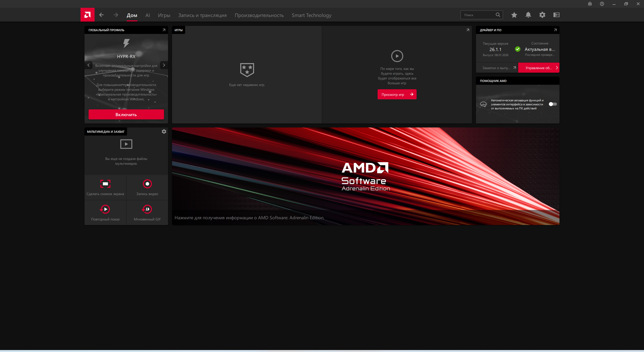
Task: Click the Instant Replay icon
Action: coord(105,209)
